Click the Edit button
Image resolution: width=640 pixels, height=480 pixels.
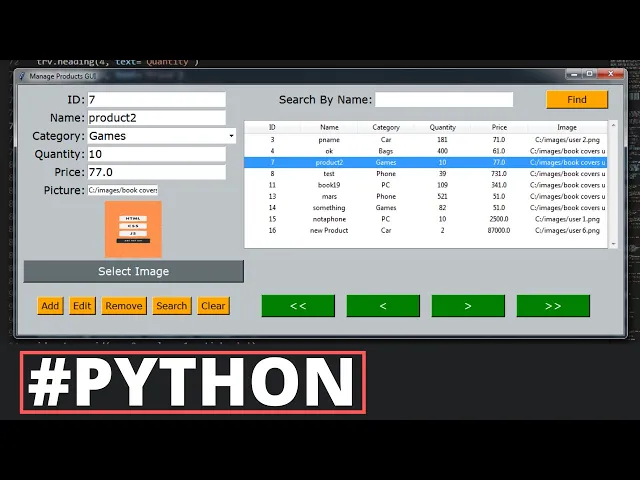coord(82,306)
